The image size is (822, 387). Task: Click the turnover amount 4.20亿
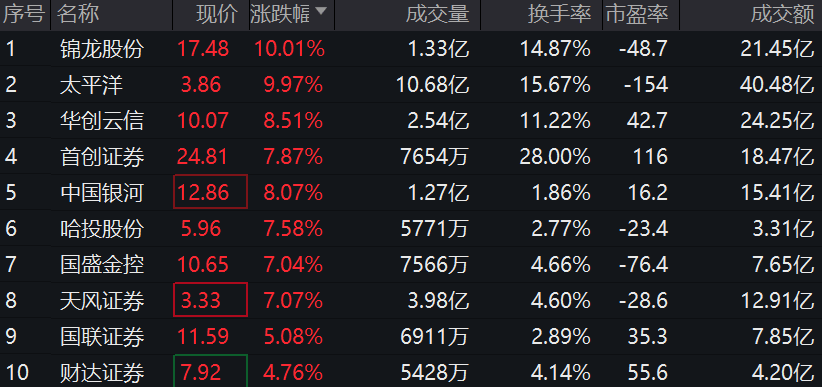783,373
